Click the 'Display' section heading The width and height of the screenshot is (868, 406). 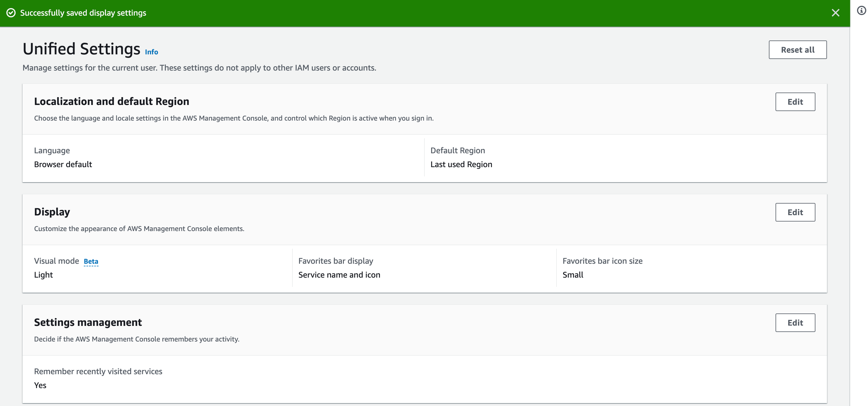(52, 212)
